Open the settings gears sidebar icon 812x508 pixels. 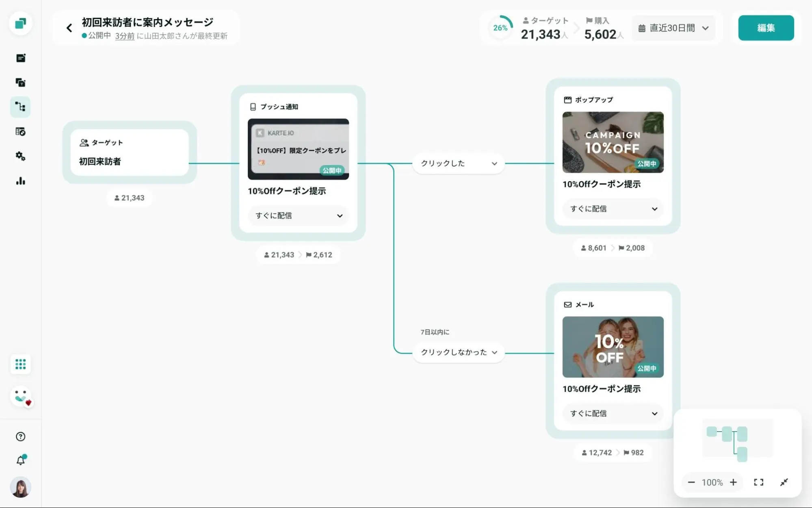pyautogui.click(x=20, y=156)
